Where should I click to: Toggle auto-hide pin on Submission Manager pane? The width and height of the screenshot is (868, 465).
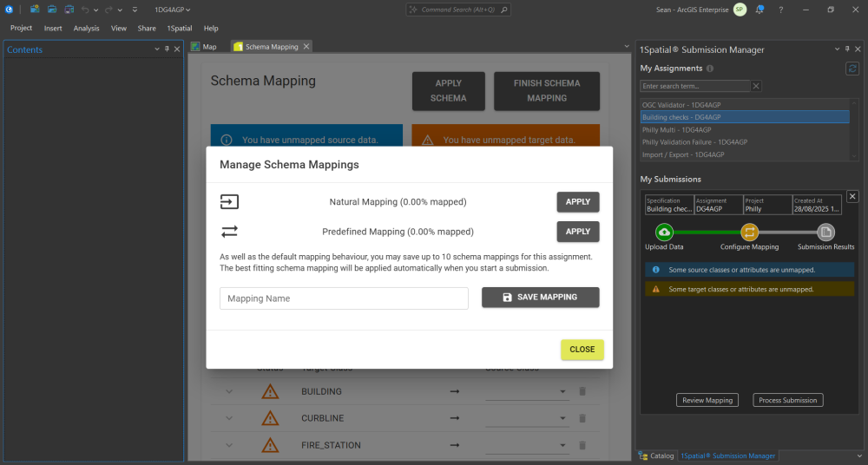tap(847, 49)
